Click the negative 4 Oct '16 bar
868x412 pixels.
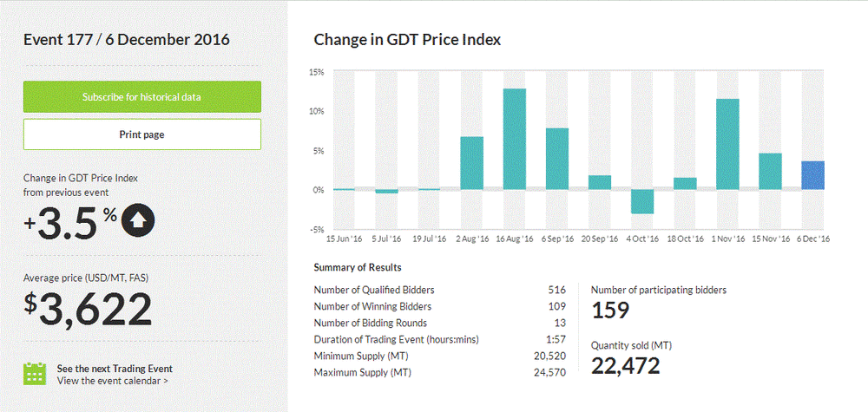pos(642,201)
